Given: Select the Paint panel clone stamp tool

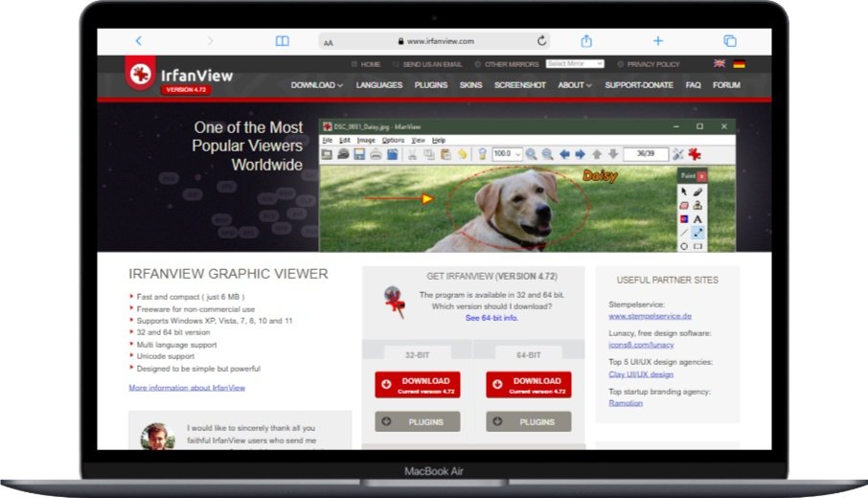Looking at the screenshot, I should (697, 205).
